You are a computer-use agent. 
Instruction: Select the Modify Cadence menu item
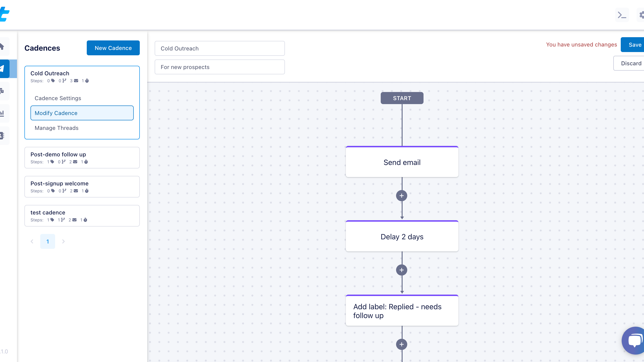tap(82, 113)
